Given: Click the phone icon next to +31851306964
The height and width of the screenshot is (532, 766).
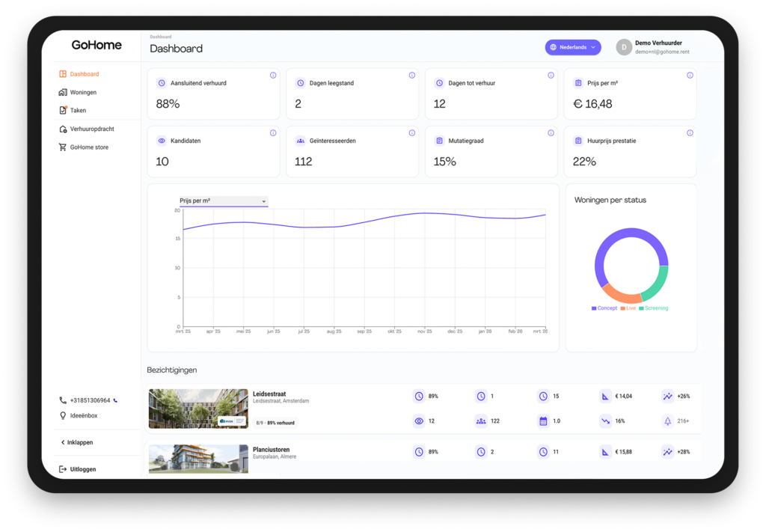Looking at the screenshot, I should tap(115, 400).
